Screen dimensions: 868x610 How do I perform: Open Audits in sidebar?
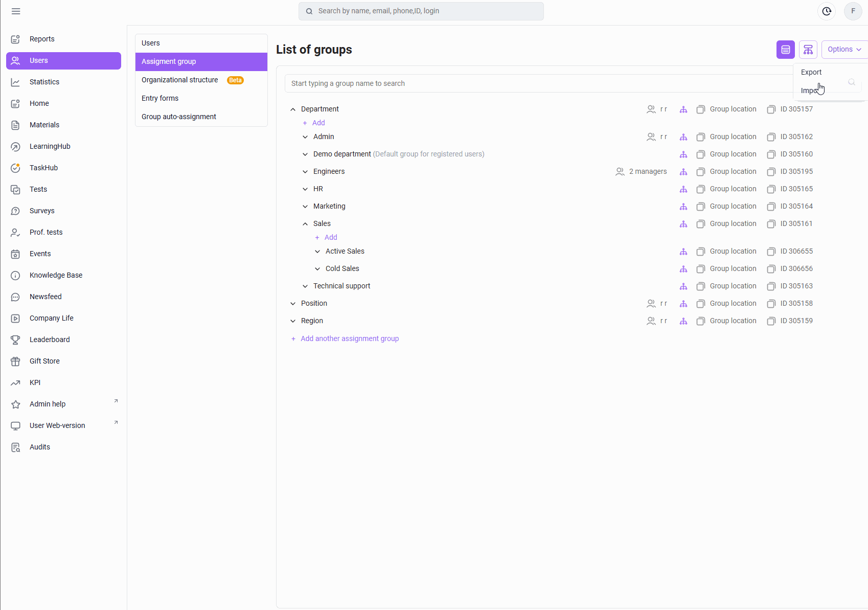(x=63, y=447)
